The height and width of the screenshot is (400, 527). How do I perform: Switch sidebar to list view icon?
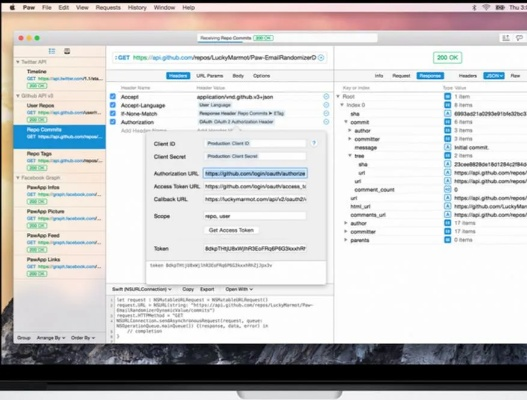point(52,51)
